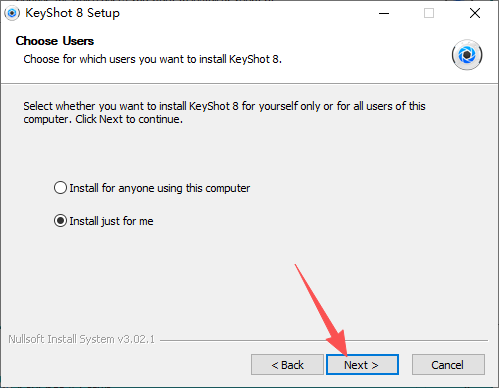Click the Choose Users heading

click(x=55, y=41)
